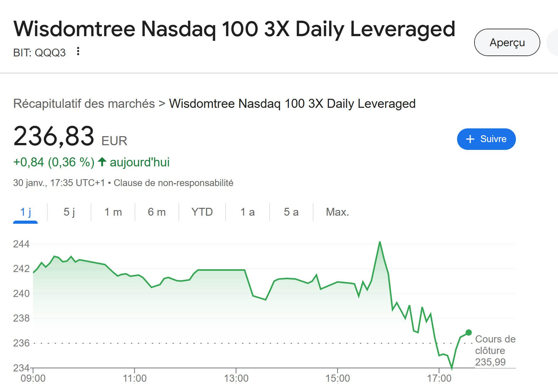
Task: Select the 5 a time range
Action: [x=291, y=212]
